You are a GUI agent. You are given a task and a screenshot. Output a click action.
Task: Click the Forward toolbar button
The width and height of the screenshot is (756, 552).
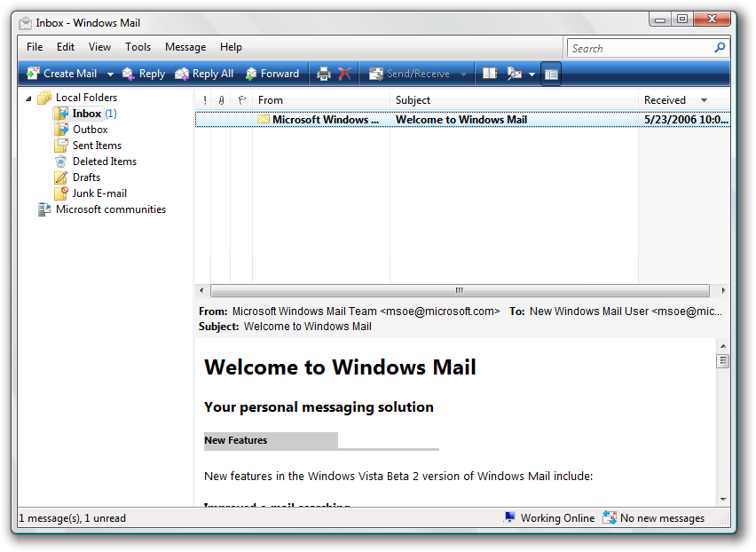tap(272, 74)
